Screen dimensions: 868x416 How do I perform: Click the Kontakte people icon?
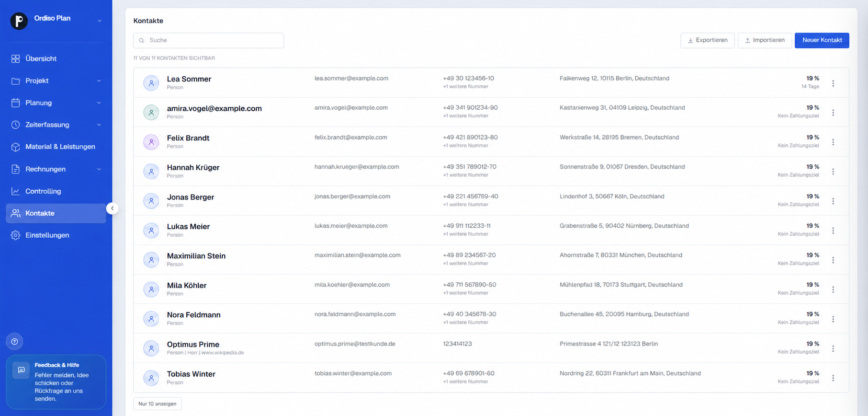tap(15, 213)
